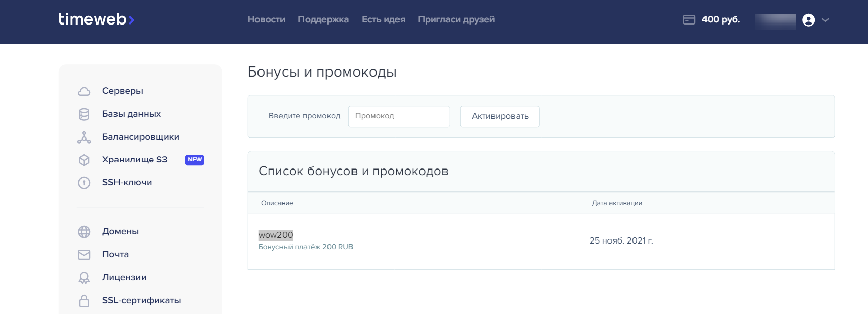Click the timeweb logo

click(x=96, y=19)
